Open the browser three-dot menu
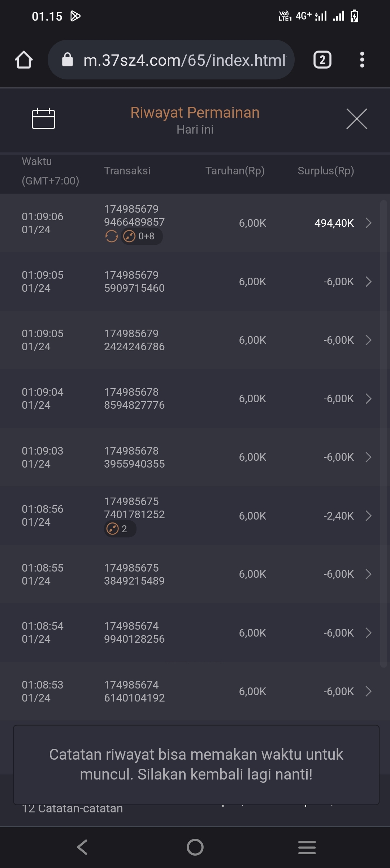390x868 pixels. [362, 60]
